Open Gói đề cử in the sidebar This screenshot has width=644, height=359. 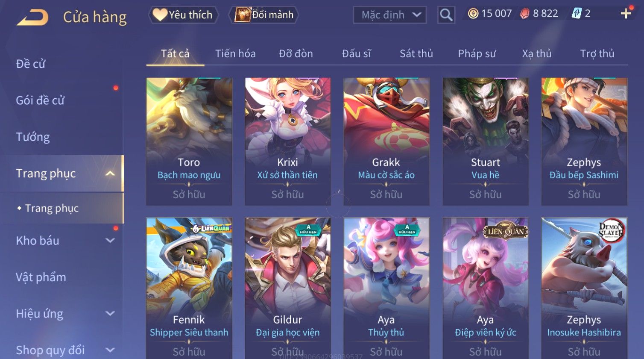point(40,100)
